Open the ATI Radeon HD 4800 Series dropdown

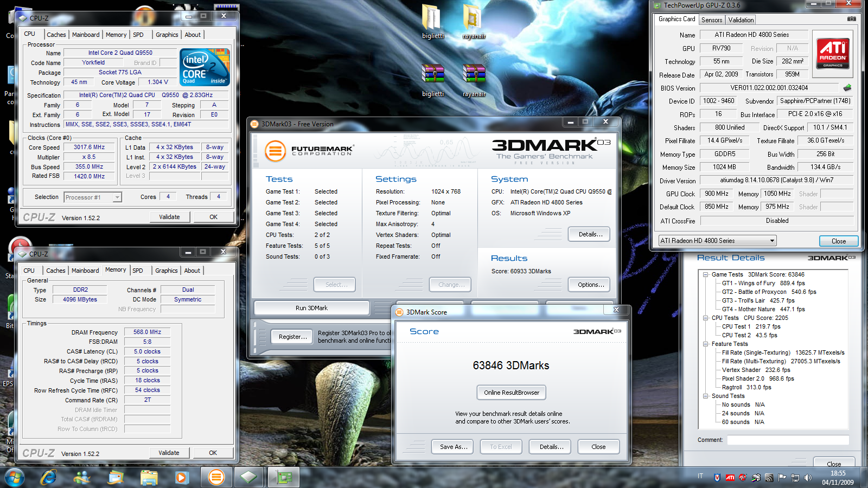[x=717, y=241]
